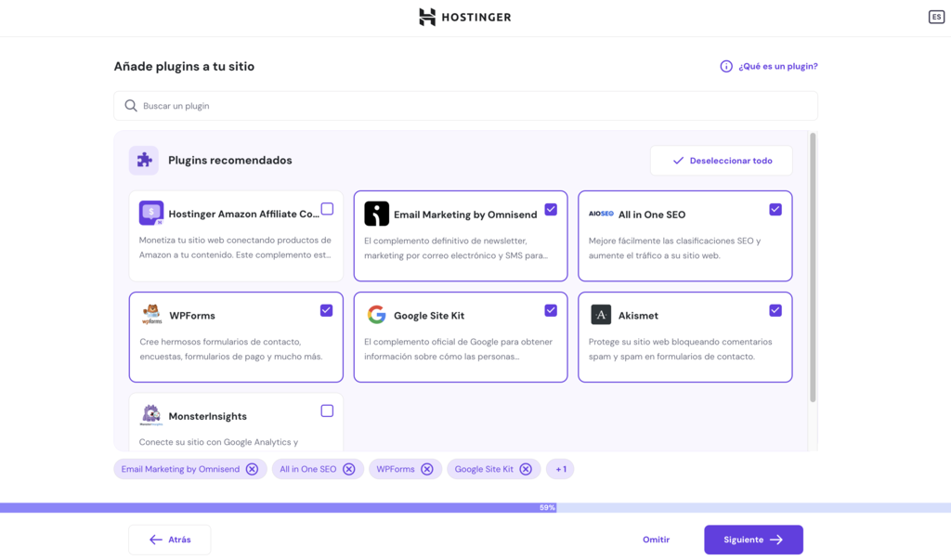Screen dimensions: 951x560
Task: Remove Email Marketing by Omnisend chip
Action: pos(252,469)
